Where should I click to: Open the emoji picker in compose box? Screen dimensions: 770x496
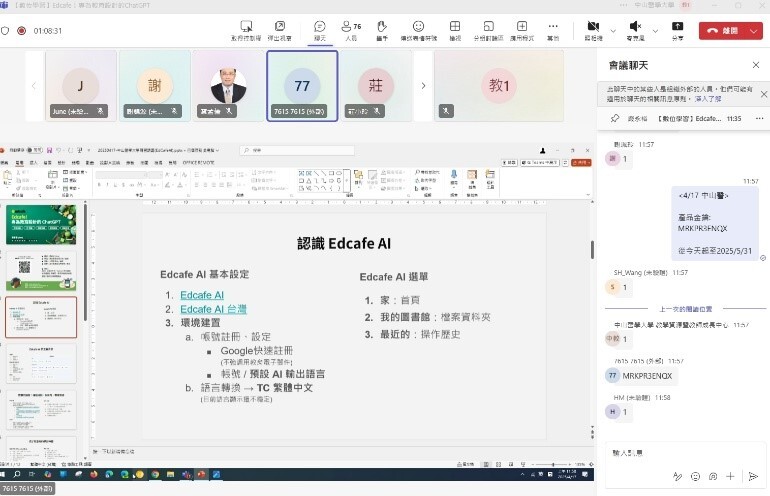pyautogui.click(x=695, y=476)
